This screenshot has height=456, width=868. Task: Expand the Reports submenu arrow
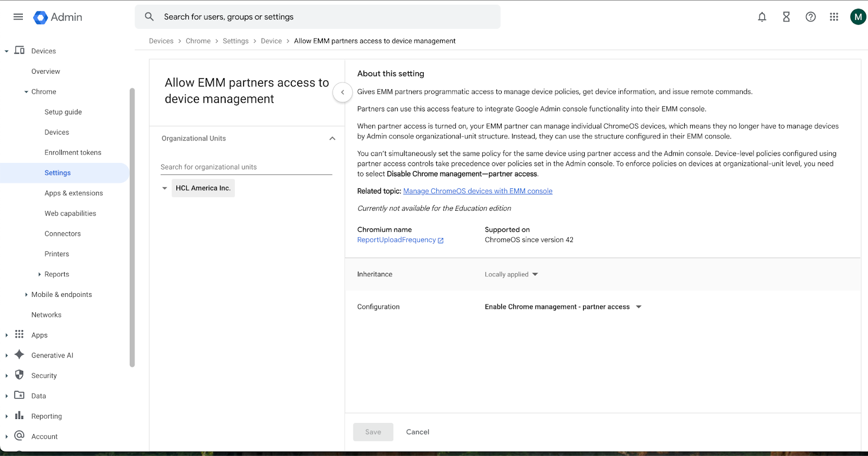[x=40, y=275]
